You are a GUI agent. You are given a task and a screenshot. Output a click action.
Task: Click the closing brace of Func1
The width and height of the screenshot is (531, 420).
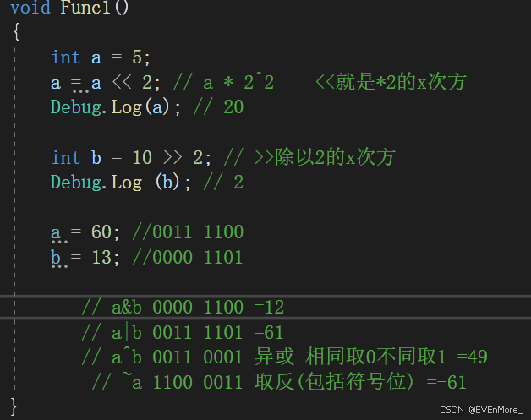14,406
